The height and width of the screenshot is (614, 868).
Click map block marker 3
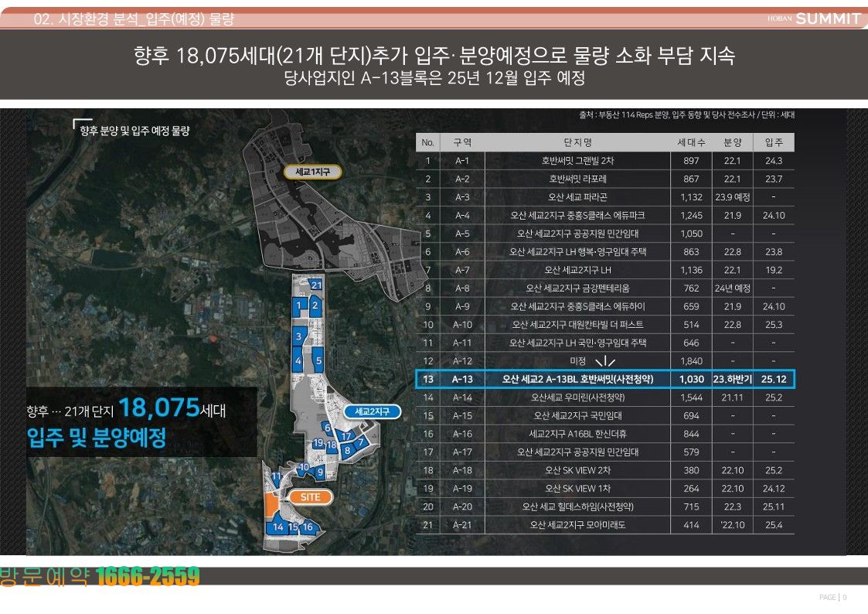pos(299,336)
